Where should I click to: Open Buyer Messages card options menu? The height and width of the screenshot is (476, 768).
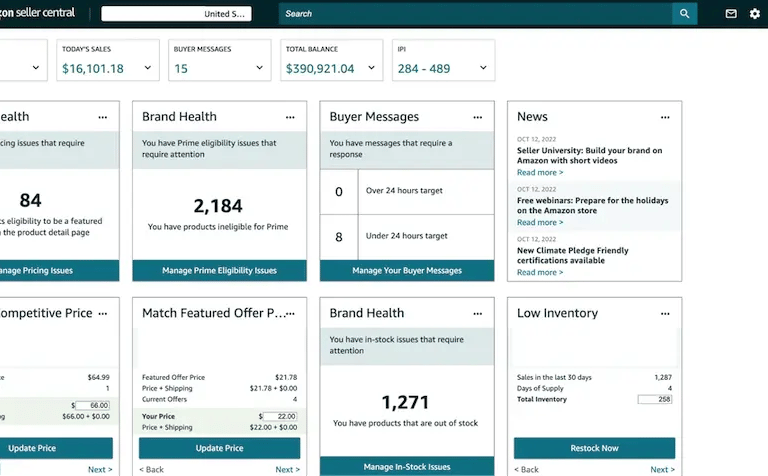click(478, 117)
